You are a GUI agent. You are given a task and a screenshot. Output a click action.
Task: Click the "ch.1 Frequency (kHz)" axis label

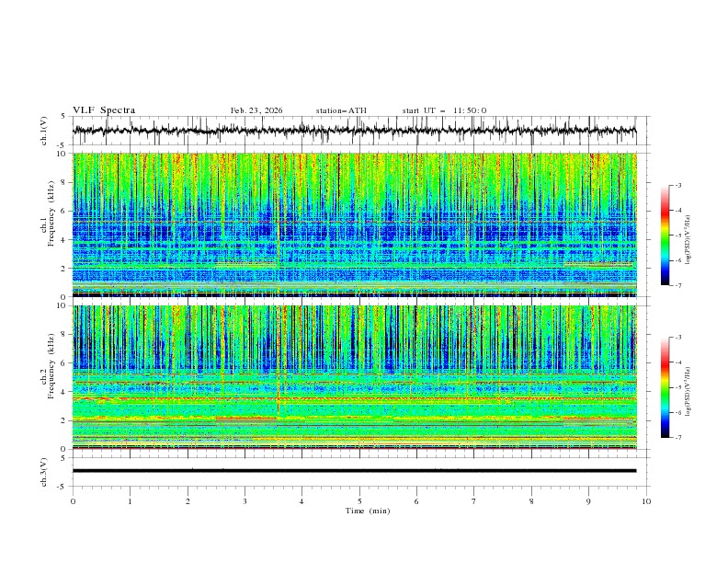(x=48, y=214)
